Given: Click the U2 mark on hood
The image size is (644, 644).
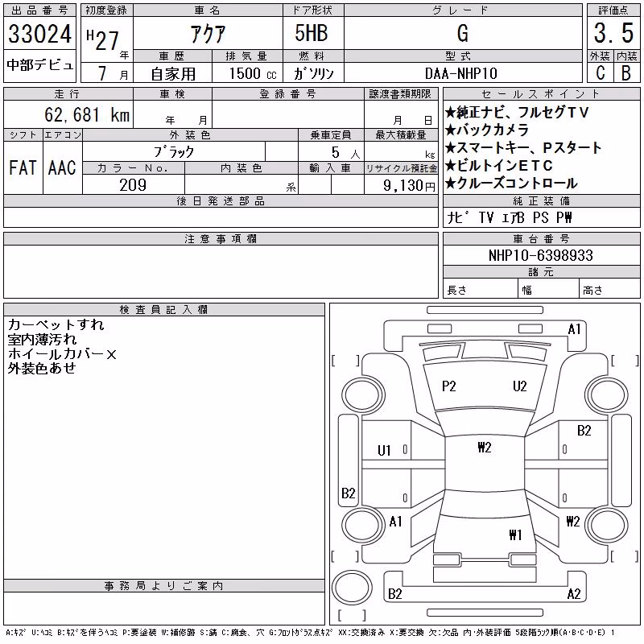Looking at the screenshot, I should (x=519, y=386).
